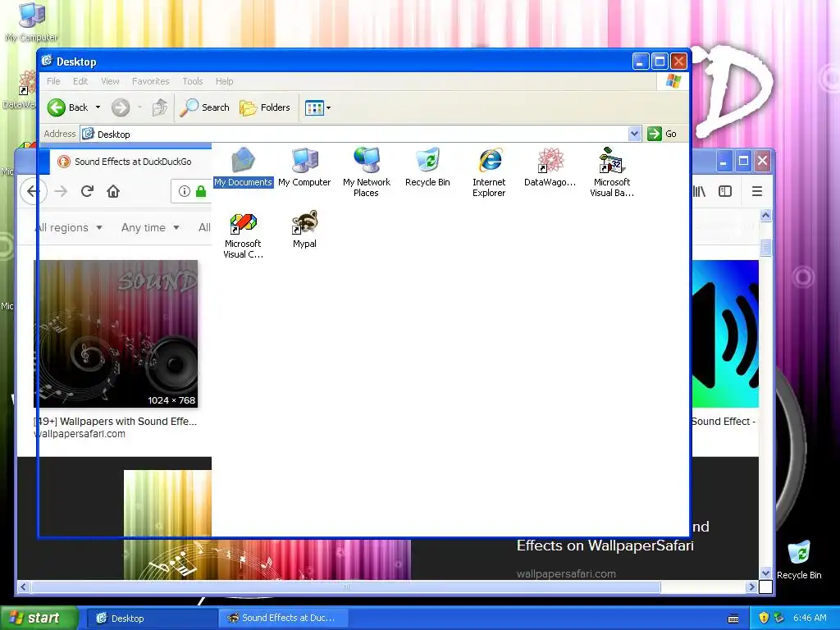This screenshot has width=840, height=630.
Task: Select Recycle Bin on the desktop wallpaper
Action: click(x=799, y=559)
